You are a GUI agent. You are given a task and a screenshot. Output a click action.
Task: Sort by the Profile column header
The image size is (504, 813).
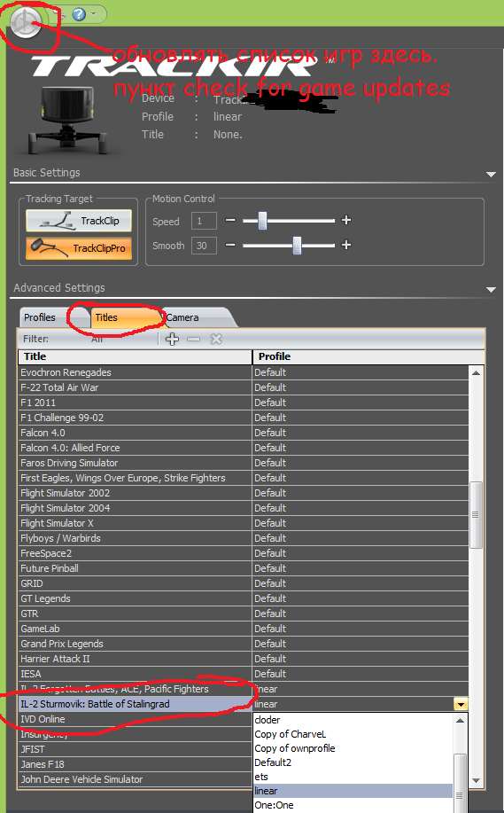point(368,356)
